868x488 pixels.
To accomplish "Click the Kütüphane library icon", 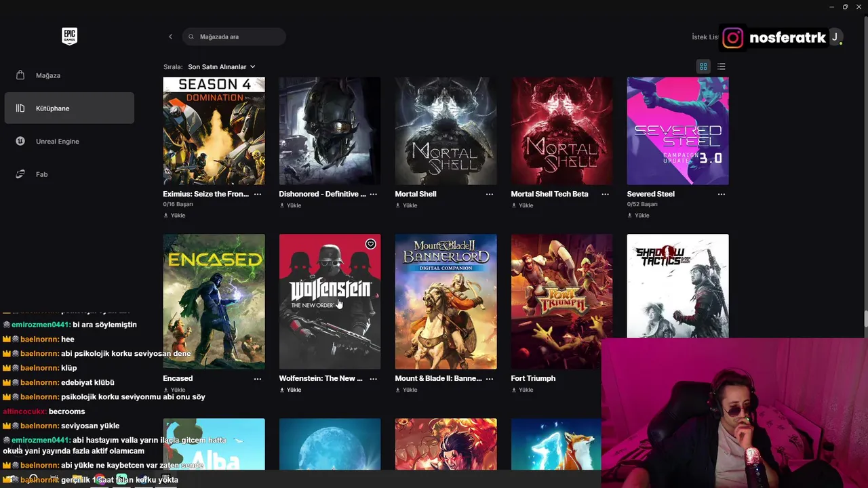I will [20, 108].
